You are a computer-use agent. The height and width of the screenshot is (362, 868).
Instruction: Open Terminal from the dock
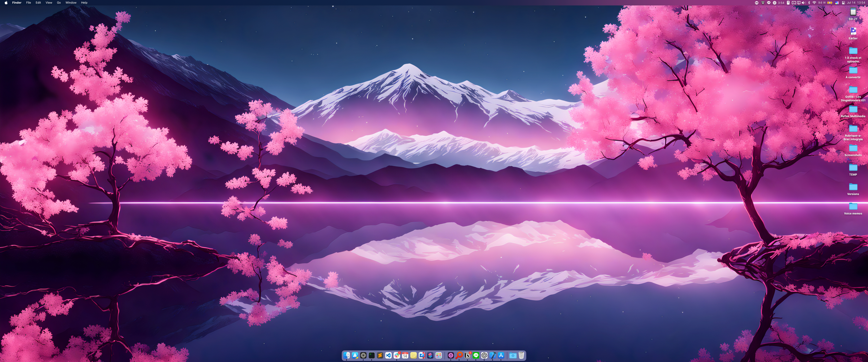tap(372, 355)
